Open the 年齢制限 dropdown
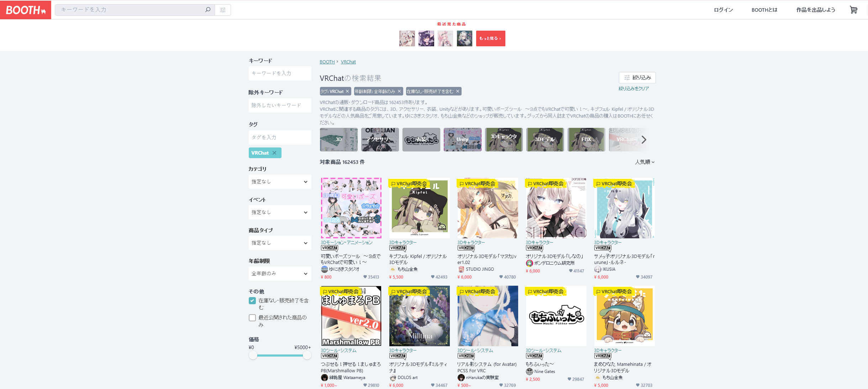This screenshot has height=389, width=868. pos(280,274)
